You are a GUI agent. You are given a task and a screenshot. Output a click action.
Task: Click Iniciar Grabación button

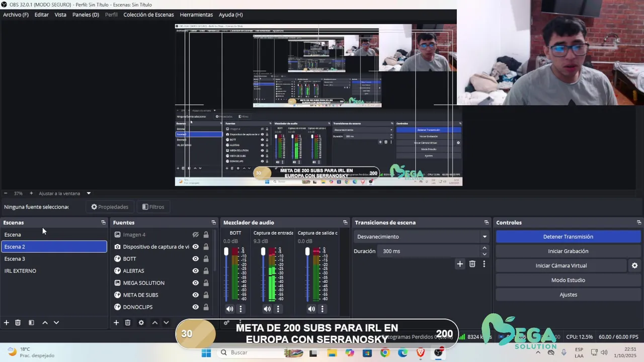tap(568, 251)
